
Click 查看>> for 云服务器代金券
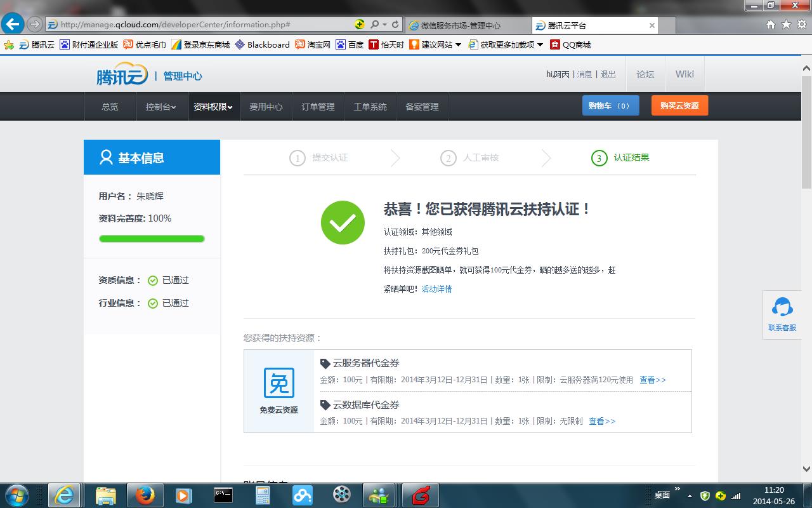pos(653,380)
